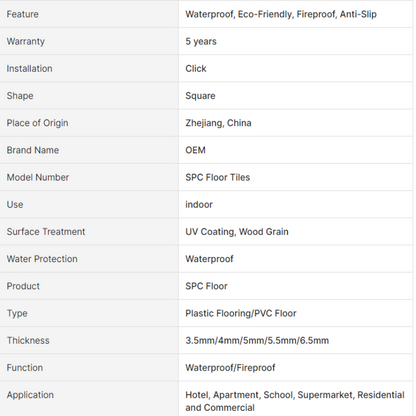Viewport: 416px width, 416px height.
Task: Click the Warranty row label
Action: click(x=26, y=42)
